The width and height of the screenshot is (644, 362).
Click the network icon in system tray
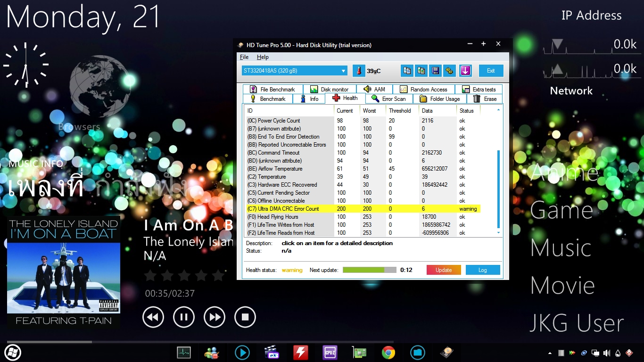point(595,353)
